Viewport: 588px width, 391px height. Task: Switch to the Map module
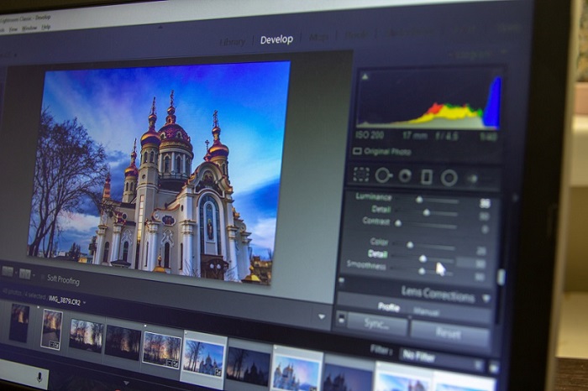tap(318, 37)
